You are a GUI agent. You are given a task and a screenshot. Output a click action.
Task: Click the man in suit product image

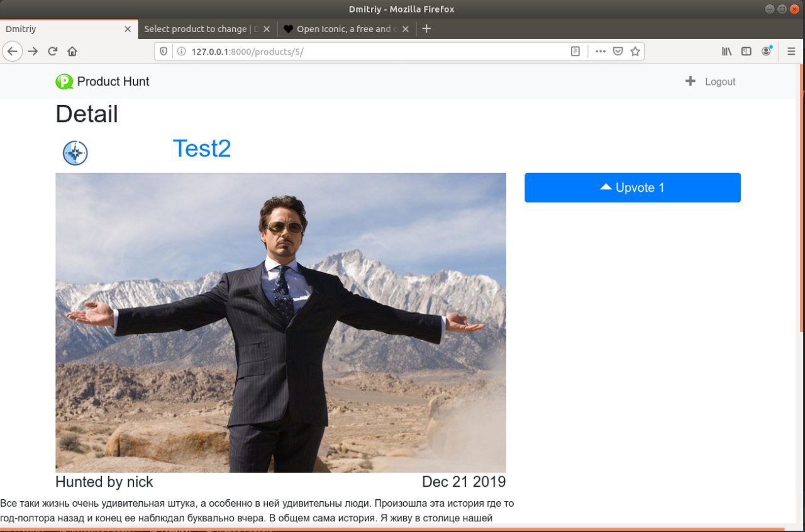[280, 323]
